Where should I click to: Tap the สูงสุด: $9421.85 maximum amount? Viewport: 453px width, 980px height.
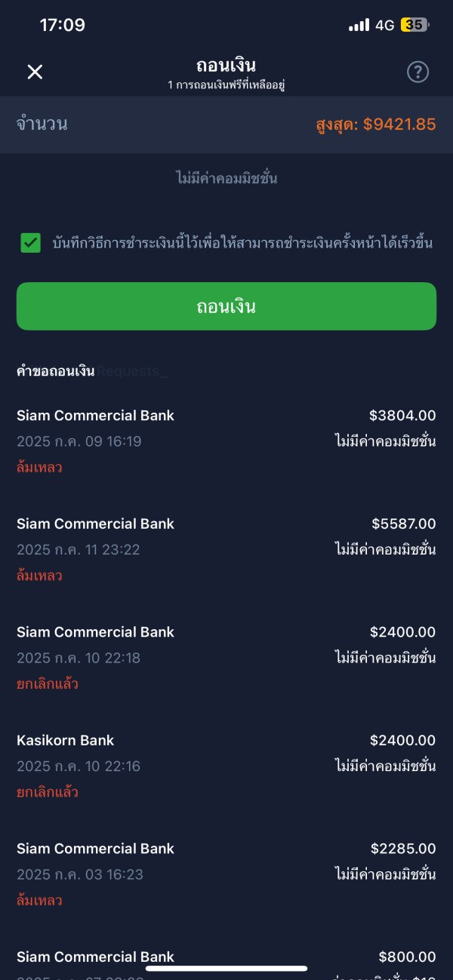click(x=375, y=124)
